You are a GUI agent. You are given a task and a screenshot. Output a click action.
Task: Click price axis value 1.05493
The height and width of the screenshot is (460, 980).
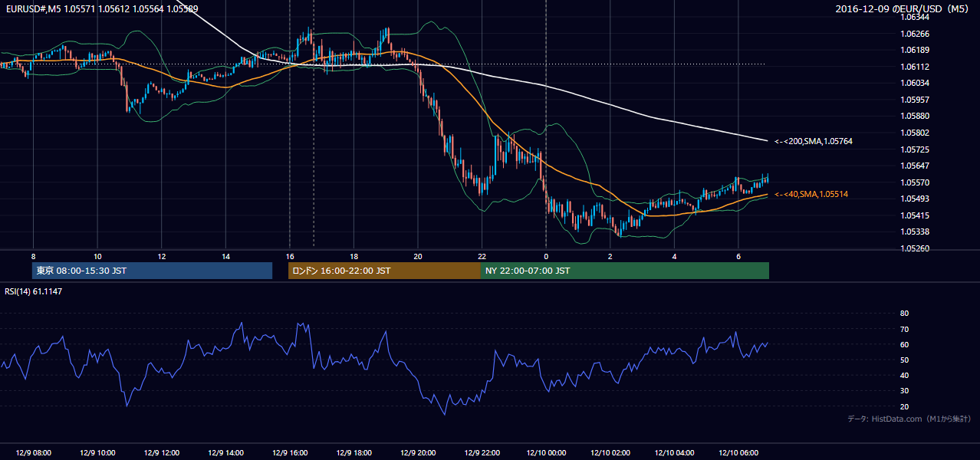tap(913, 199)
